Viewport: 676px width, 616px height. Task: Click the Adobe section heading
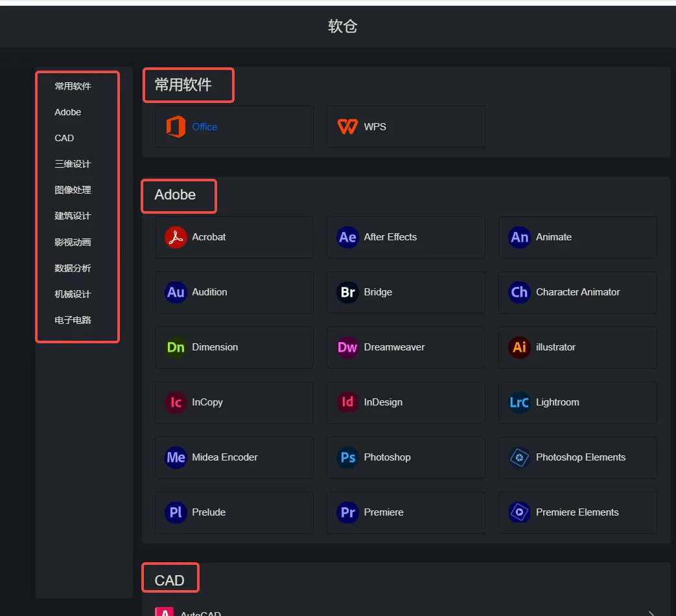click(x=175, y=195)
